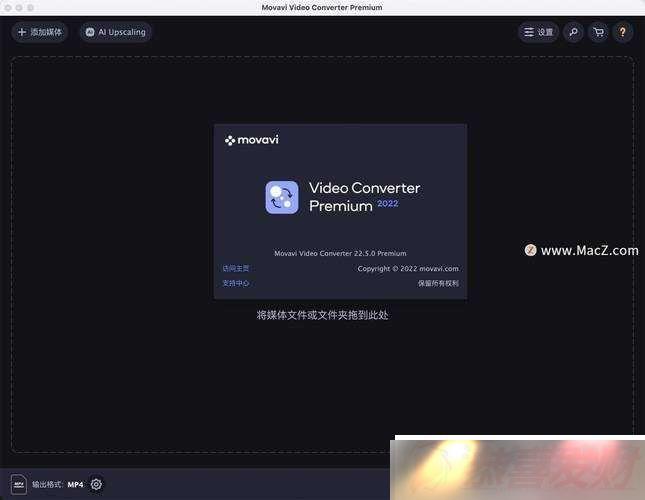Click the Movavi Video Converter 22.5.0 Premium text
Viewport: 645px width, 500px height.
(x=340, y=253)
